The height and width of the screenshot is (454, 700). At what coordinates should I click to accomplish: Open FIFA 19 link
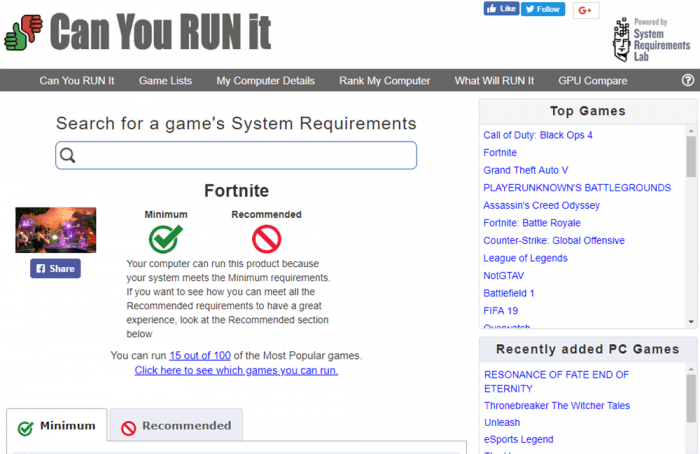pyautogui.click(x=501, y=311)
